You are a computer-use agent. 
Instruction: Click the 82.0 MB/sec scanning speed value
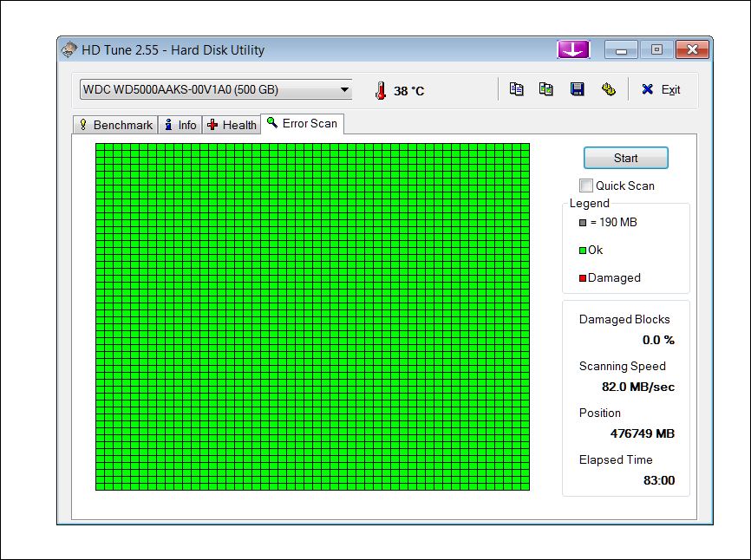638,387
